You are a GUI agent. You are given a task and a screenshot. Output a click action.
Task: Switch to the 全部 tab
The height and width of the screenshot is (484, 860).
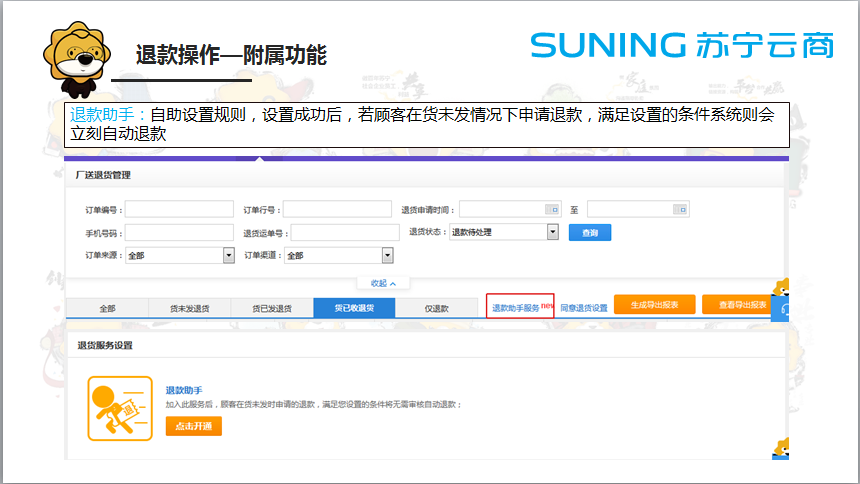click(107, 308)
